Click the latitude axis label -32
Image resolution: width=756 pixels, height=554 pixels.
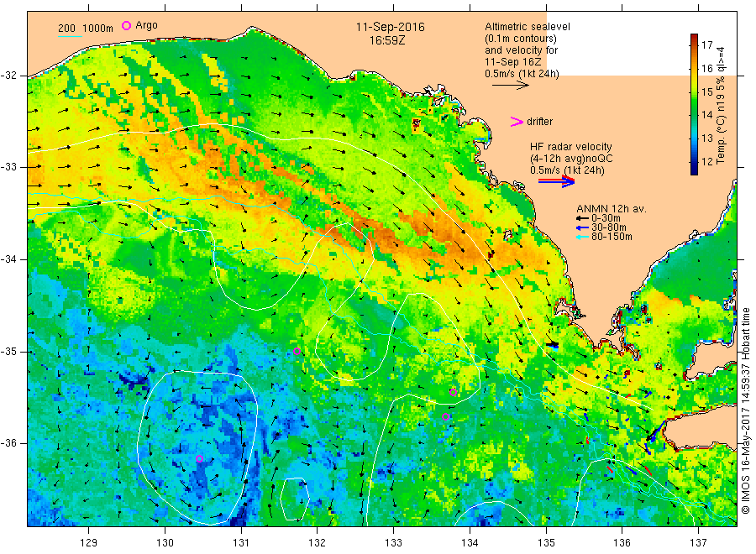click(x=9, y=76)
